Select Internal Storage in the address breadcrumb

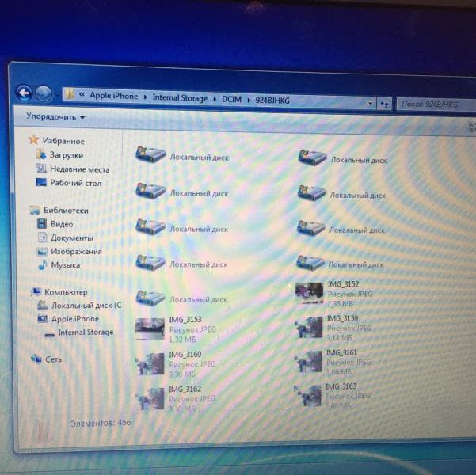[179, 97]
